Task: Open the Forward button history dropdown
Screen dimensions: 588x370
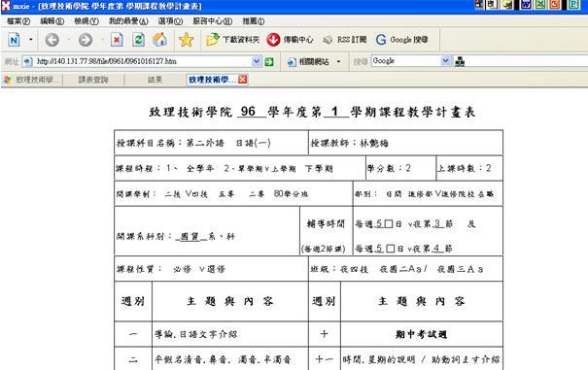Action: pos(102,40)
